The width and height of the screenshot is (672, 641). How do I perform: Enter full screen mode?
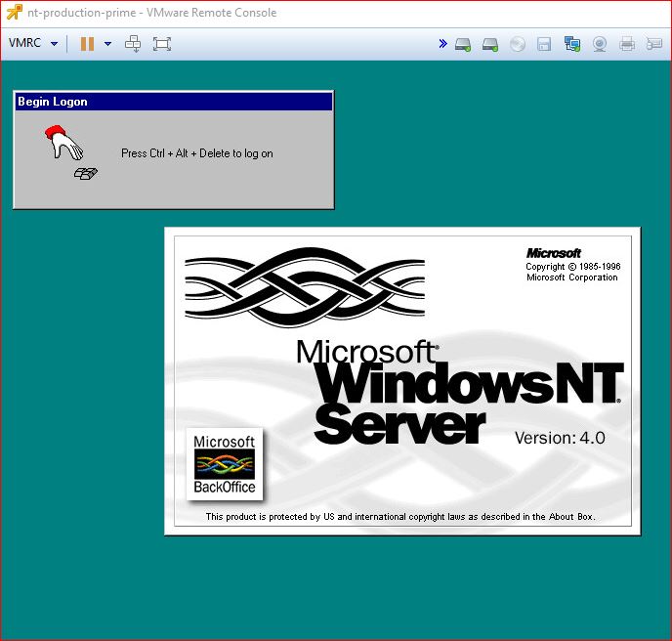click(162, 44)
